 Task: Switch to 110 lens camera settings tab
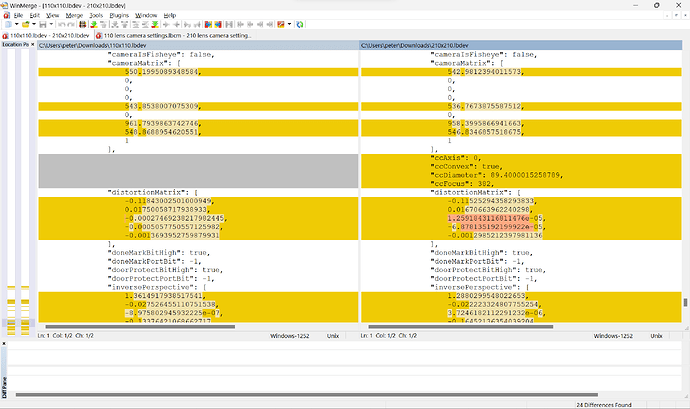(174, 36)
